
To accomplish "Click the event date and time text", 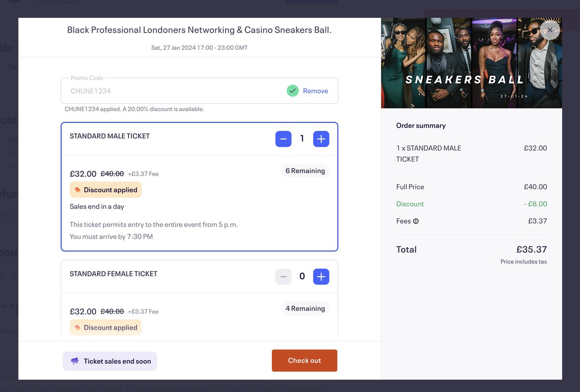I will (199, 48).
